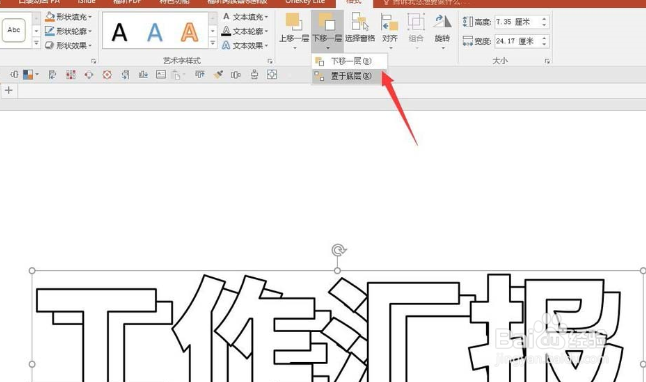Open the 选择窗格 selection pane
646x382 pixels.
[x=360, y=27]
